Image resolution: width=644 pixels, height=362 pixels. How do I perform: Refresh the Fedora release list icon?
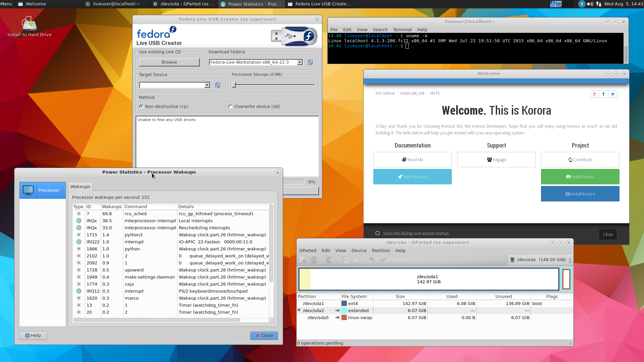point(310,62)
